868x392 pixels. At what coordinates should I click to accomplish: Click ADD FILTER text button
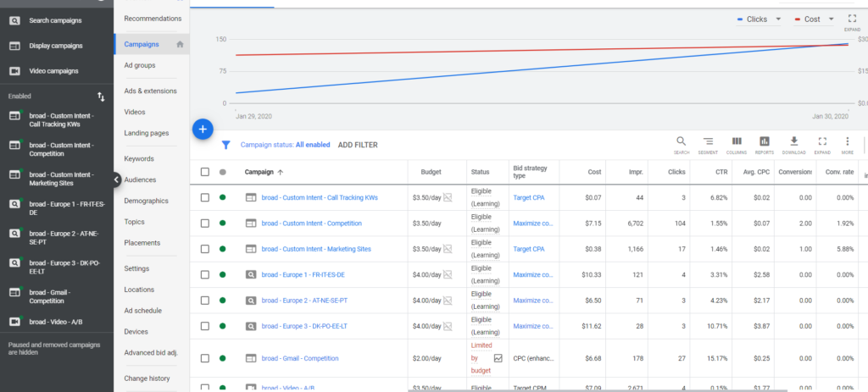pyautogui.click(x=358, y=145)
